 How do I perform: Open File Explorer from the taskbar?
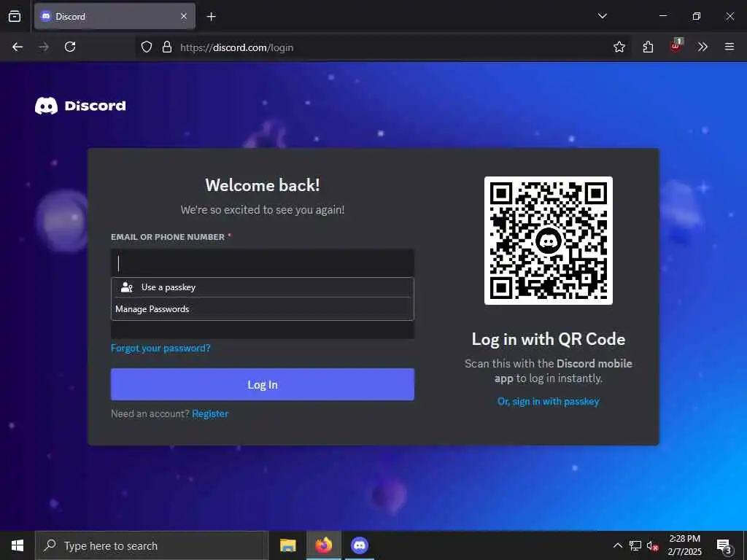click(287, 545)
